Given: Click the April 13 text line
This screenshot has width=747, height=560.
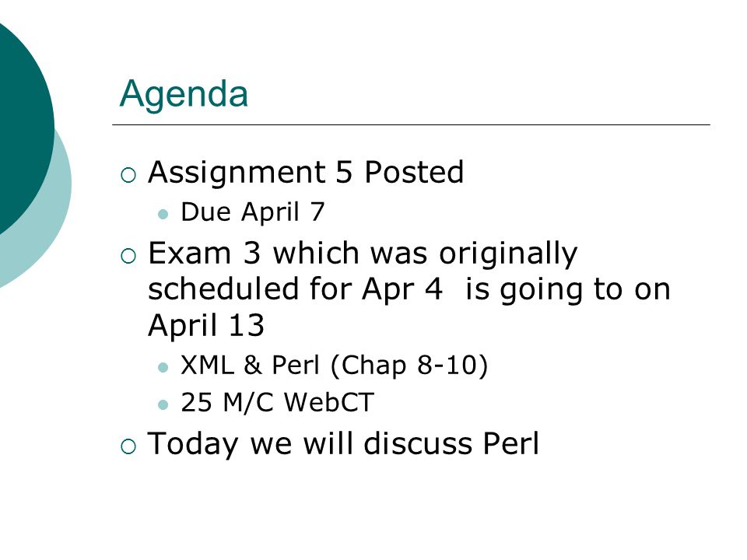Looking at the screenshot, I should 205,325.
